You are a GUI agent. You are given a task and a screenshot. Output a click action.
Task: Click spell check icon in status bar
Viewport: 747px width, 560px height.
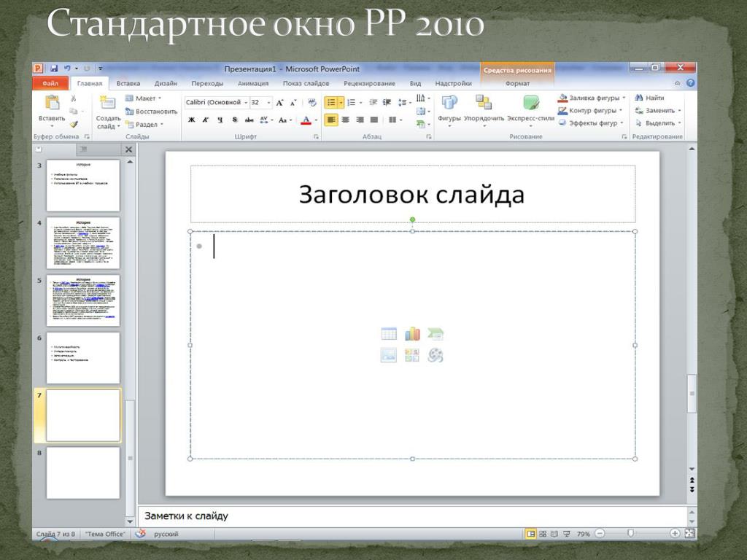(x=140, y=534)
